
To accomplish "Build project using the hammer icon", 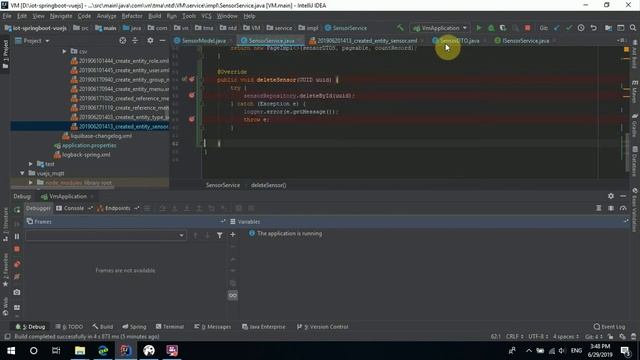I will [x=400, y=28].
